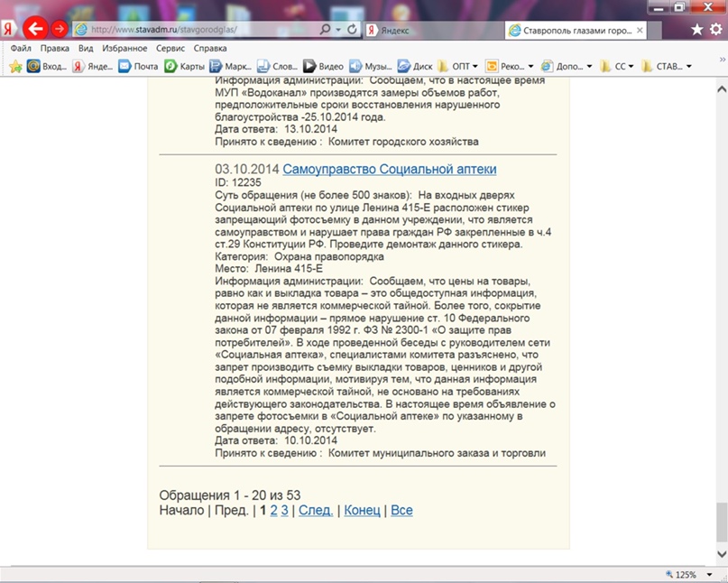This screenshot has height=583, width=728.
Task: Open the Tools gear icon
Action: pos(714,30)
